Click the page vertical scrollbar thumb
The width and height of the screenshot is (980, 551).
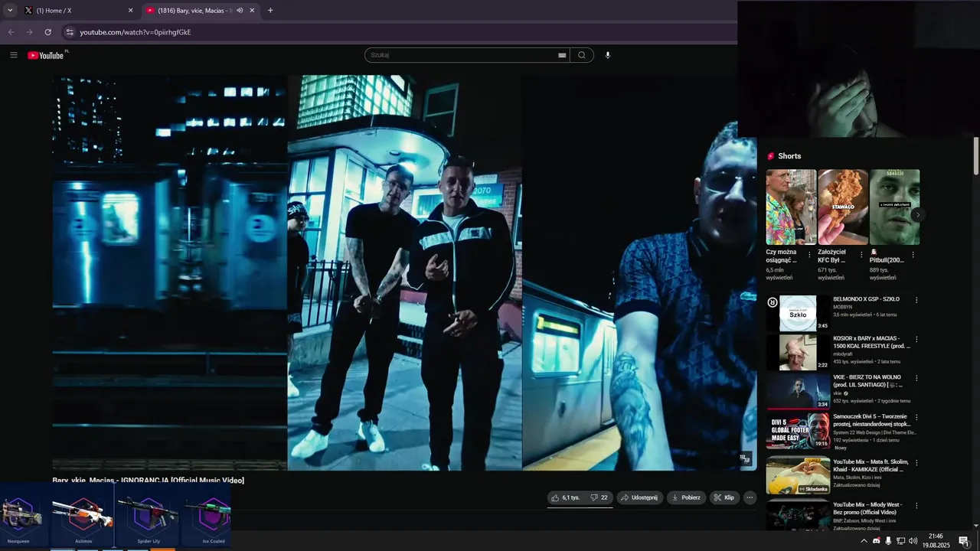click(976, 157)
